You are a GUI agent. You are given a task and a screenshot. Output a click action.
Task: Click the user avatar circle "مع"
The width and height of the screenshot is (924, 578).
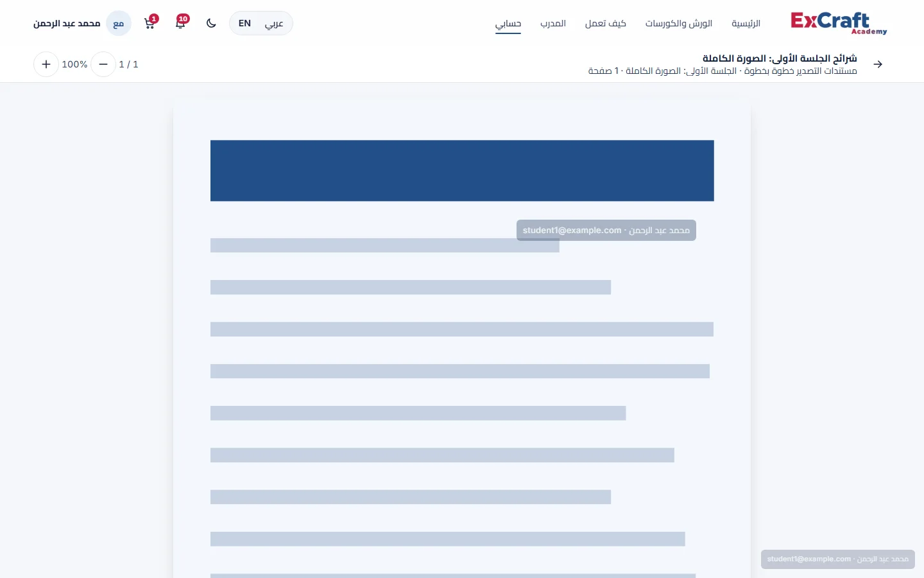point(119,23)
